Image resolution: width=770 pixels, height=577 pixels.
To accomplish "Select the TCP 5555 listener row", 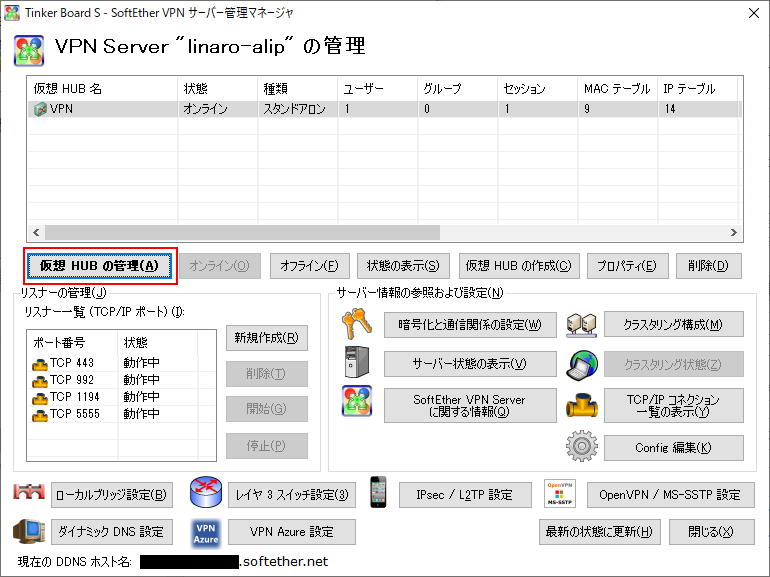I will pos(121,414).
